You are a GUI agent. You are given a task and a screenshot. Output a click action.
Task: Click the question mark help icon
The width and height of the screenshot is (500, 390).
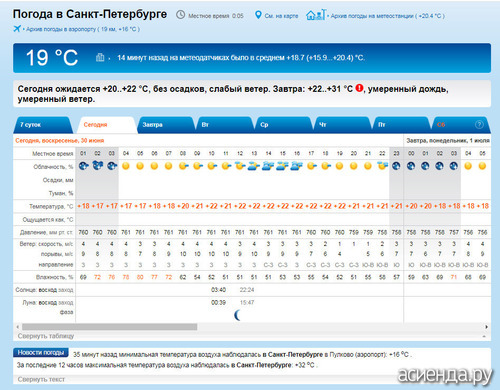479,125
